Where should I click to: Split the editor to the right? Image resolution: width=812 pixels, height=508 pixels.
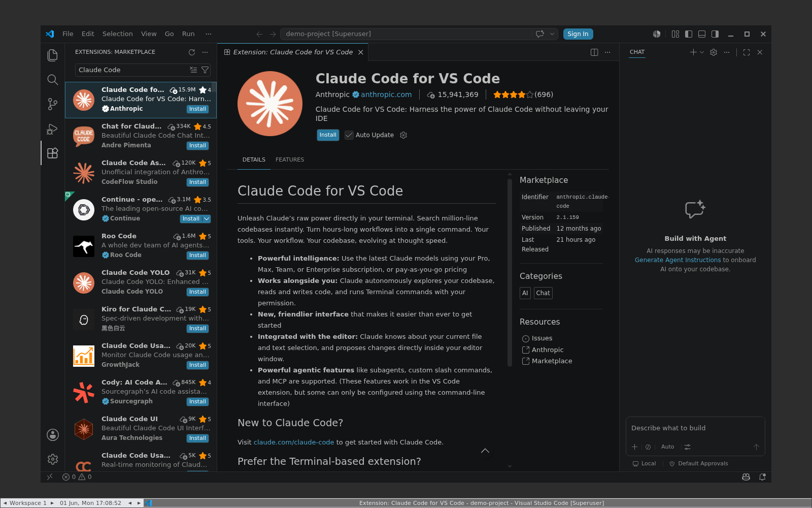[x=594, y=52]
